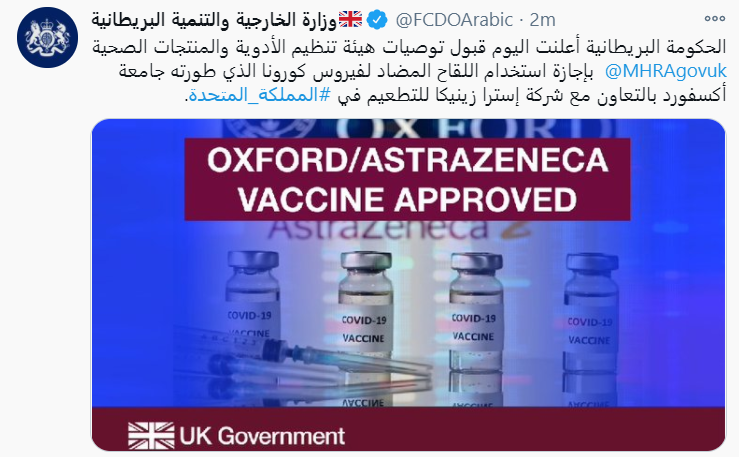
Task: Click the second COVID-19 vaccine vial
Action: tap(365, 311)
